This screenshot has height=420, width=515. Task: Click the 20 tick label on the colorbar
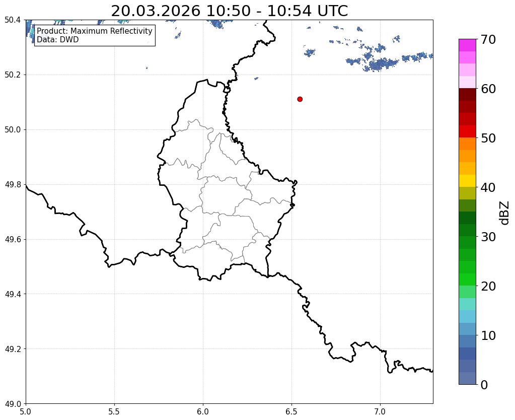488,286
